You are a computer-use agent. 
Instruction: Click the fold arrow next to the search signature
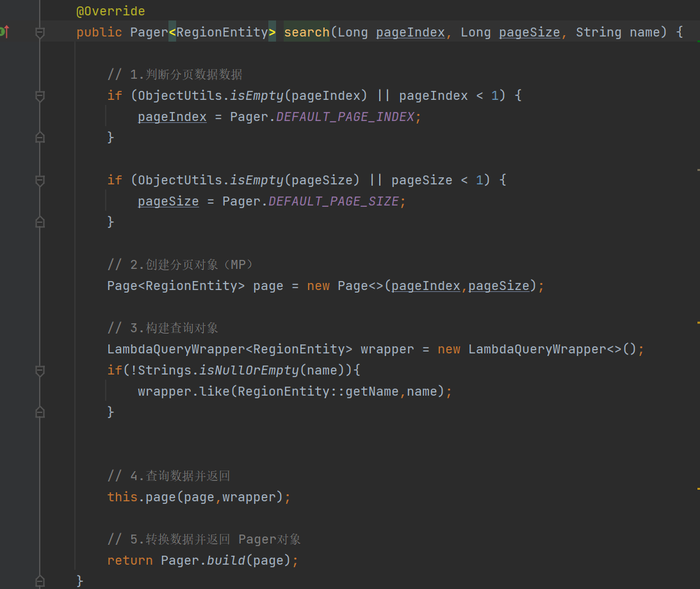click(x=40, y=32)
